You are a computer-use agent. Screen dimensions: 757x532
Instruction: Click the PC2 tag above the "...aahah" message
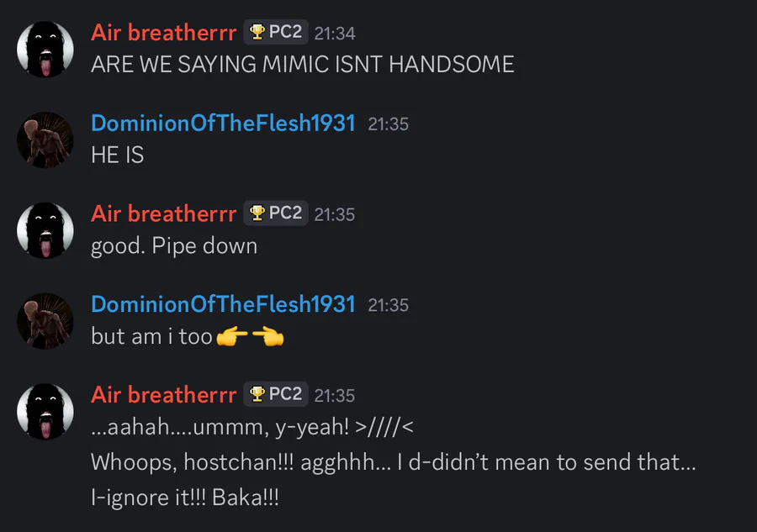(276, 394)
